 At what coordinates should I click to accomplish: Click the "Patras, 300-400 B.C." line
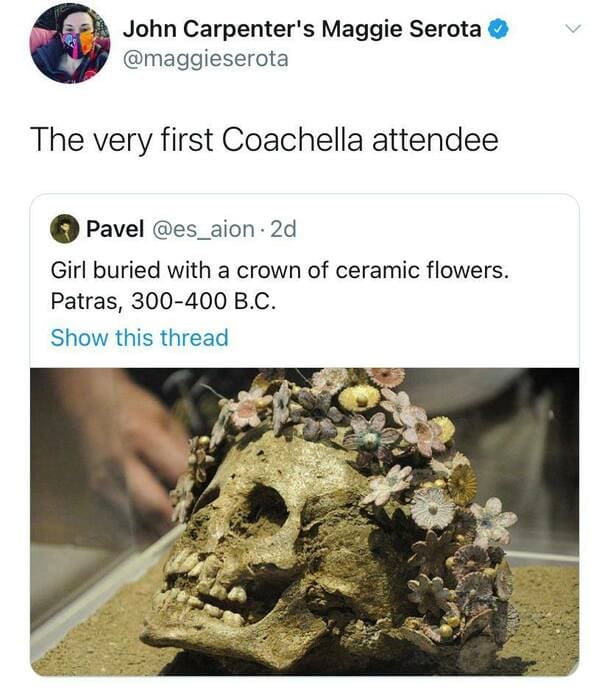pos(163,301)
